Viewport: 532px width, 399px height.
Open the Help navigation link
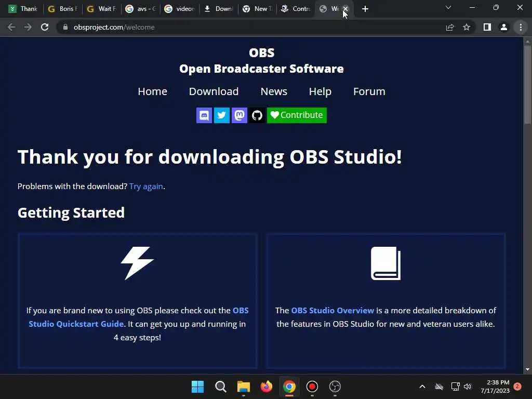(320, 91)
